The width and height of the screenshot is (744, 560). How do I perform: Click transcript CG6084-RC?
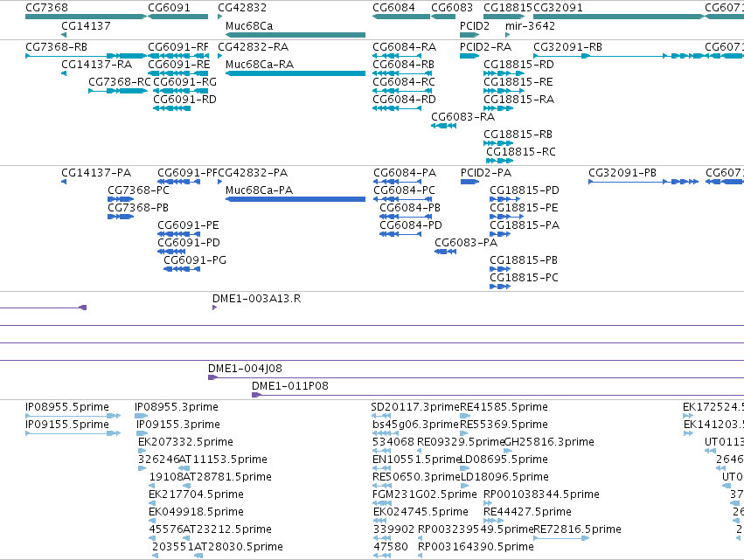[404, 82]
